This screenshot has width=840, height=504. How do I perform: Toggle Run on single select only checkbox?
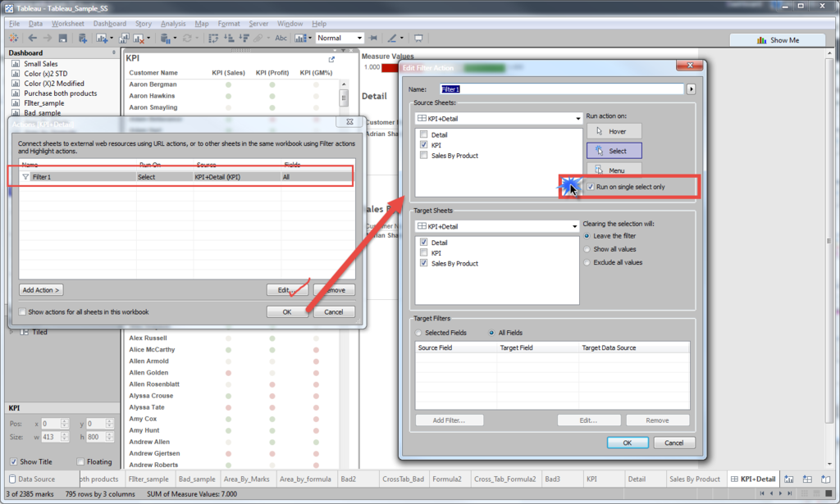point(591,187)
